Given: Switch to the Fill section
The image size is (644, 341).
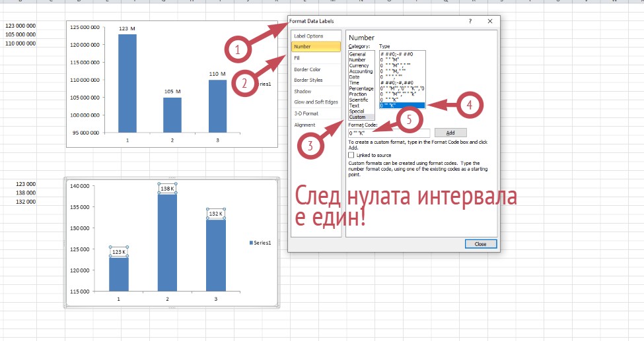Looking at the screenshot, I should (297, 58).
